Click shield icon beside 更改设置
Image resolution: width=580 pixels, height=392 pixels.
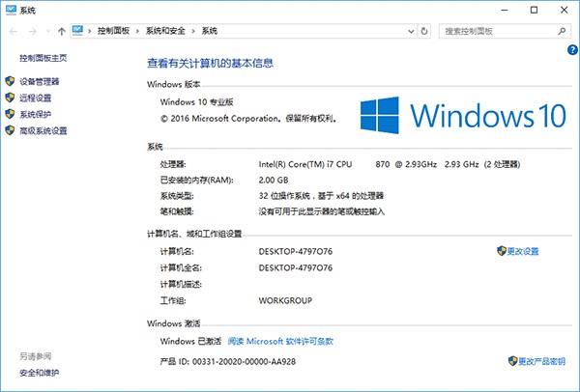[501, 251]
